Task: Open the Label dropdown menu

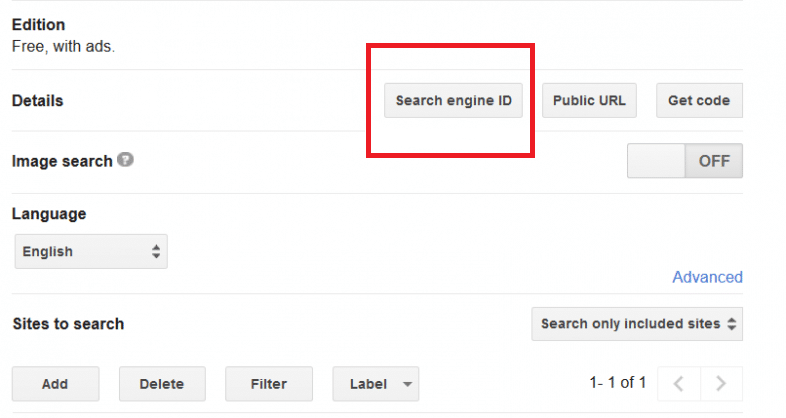Action: (375, 384)
